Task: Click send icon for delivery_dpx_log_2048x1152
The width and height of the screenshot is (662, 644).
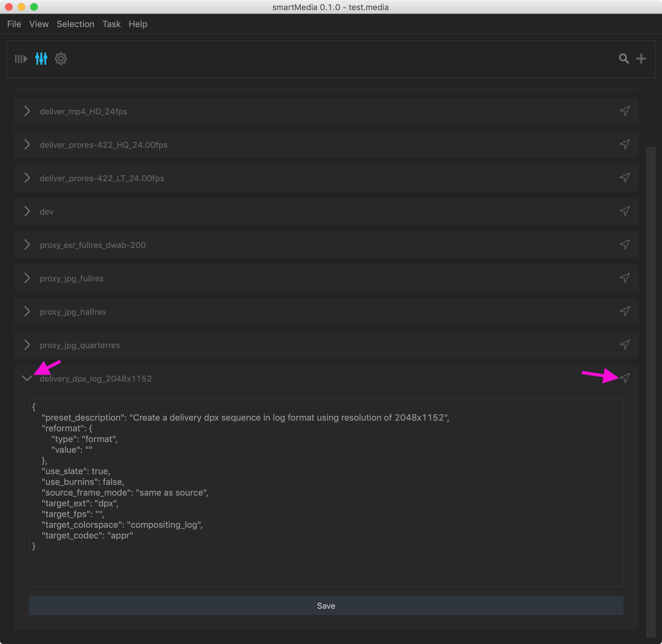Action: point(625,378)
